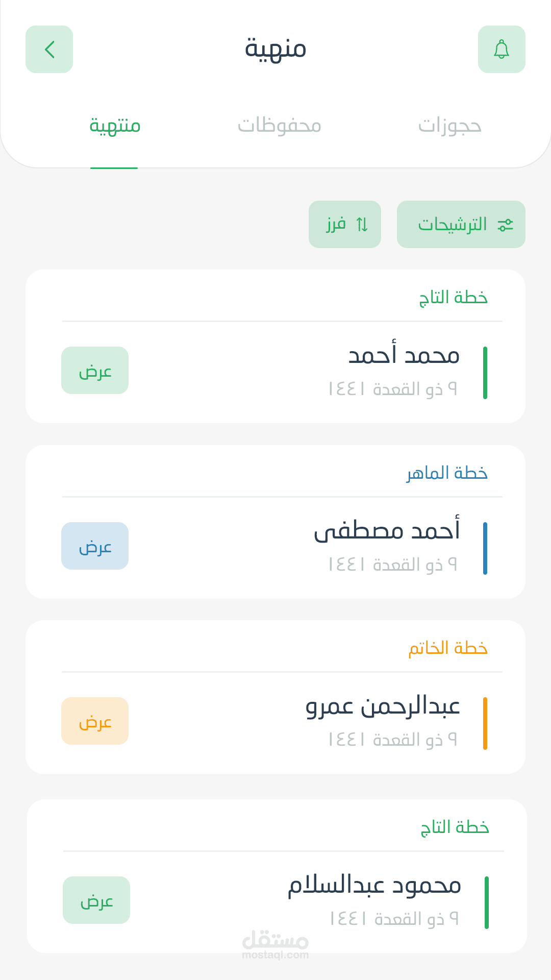551x980 pixels.
Task: Open the الترشيحات filters dropdown
Action: click(453, 225)
